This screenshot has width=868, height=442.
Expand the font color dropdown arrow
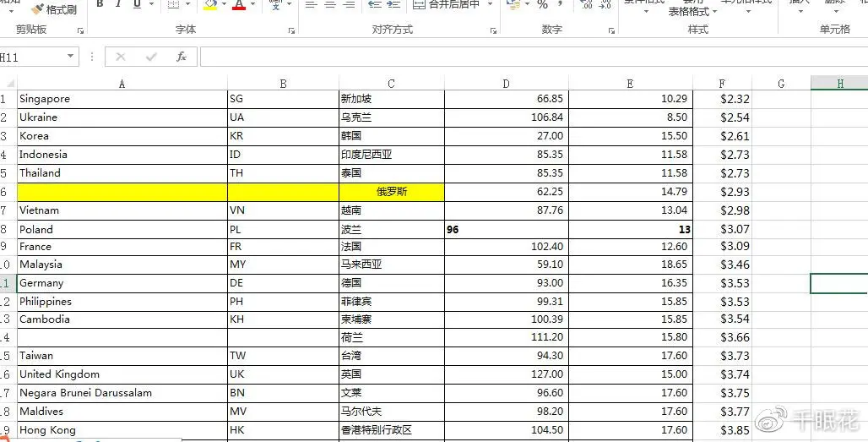click(x=252, y=4)
